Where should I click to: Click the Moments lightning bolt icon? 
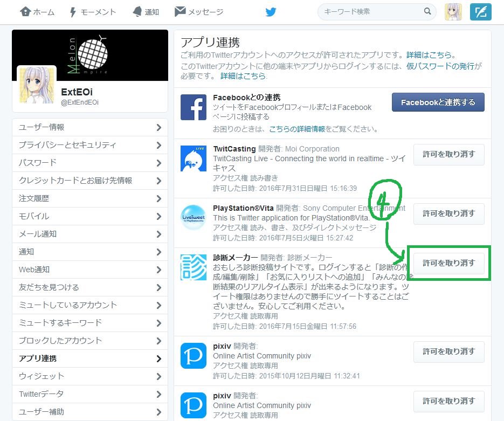tap(73, 12)
